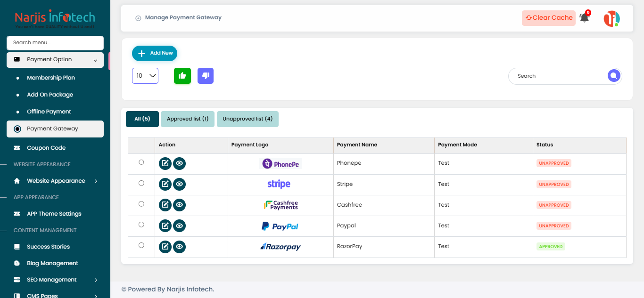The image size is (644, 298).
Task: Expand the Website Appearance submenu arrow
Action: [96, 181]
